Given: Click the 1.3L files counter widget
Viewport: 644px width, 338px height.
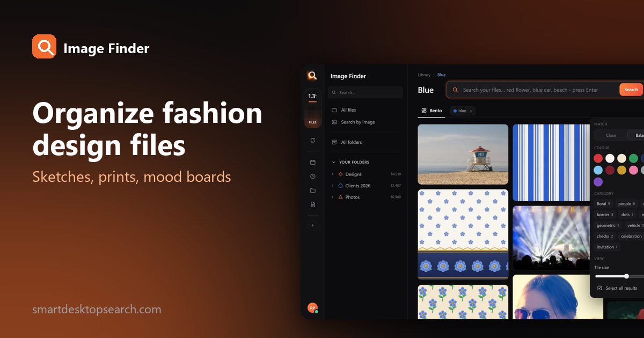Looking at the screenshot, I should [312, 109].
